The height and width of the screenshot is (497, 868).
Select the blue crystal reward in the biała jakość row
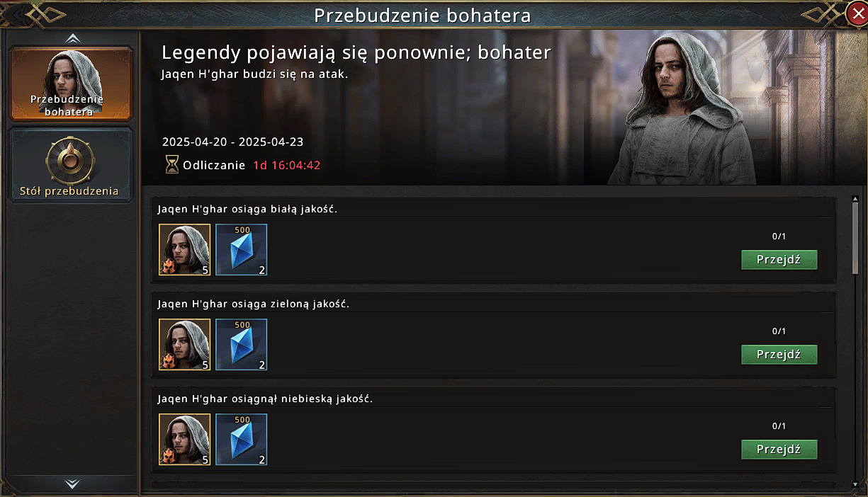[242, 249]
